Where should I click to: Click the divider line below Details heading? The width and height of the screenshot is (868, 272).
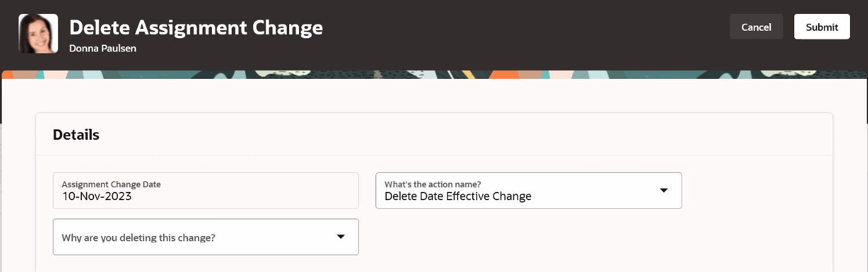(434, 155)
